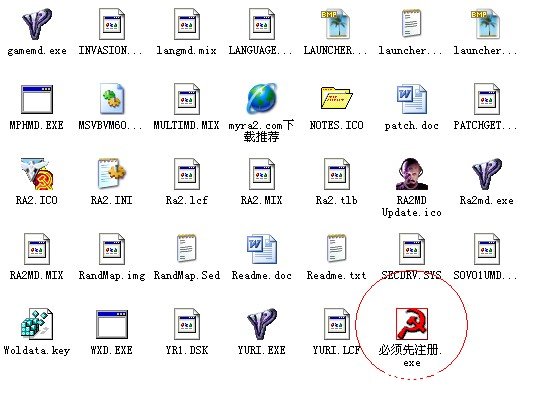Select the Ra2md.exe Yuri logo icon

click(487, 174)
